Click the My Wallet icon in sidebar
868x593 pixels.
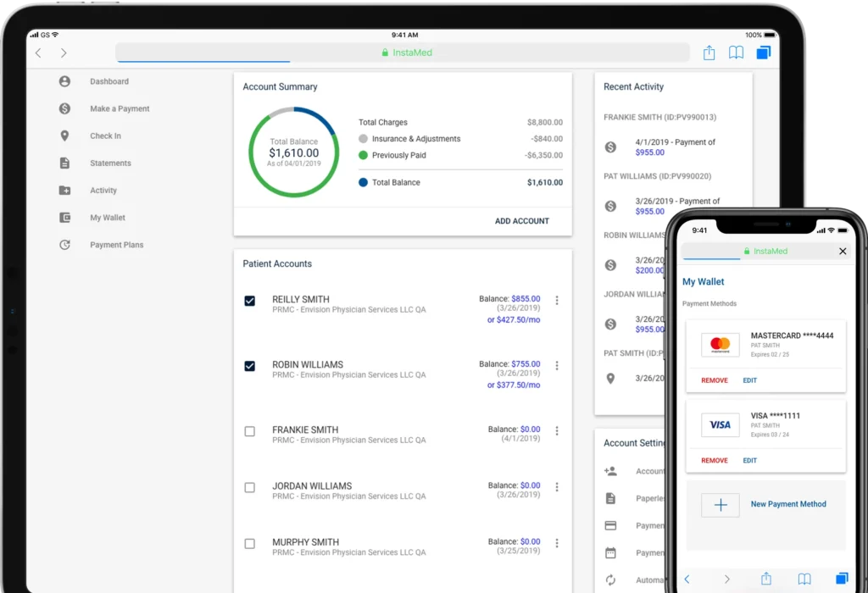click(64, 218)
